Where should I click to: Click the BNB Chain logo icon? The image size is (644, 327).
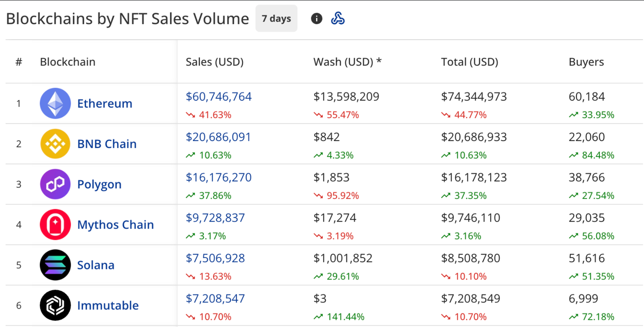pyautogui.click(x=55, y=144)
